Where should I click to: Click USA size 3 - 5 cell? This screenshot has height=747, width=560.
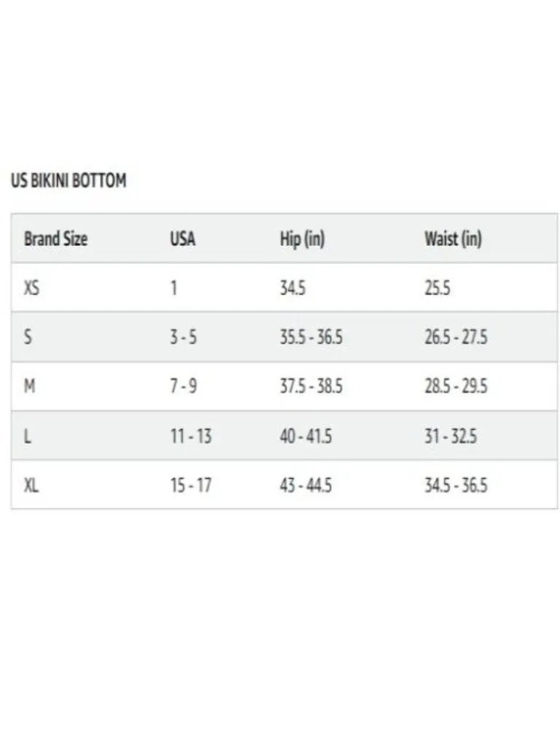click(x=183, y=337)
